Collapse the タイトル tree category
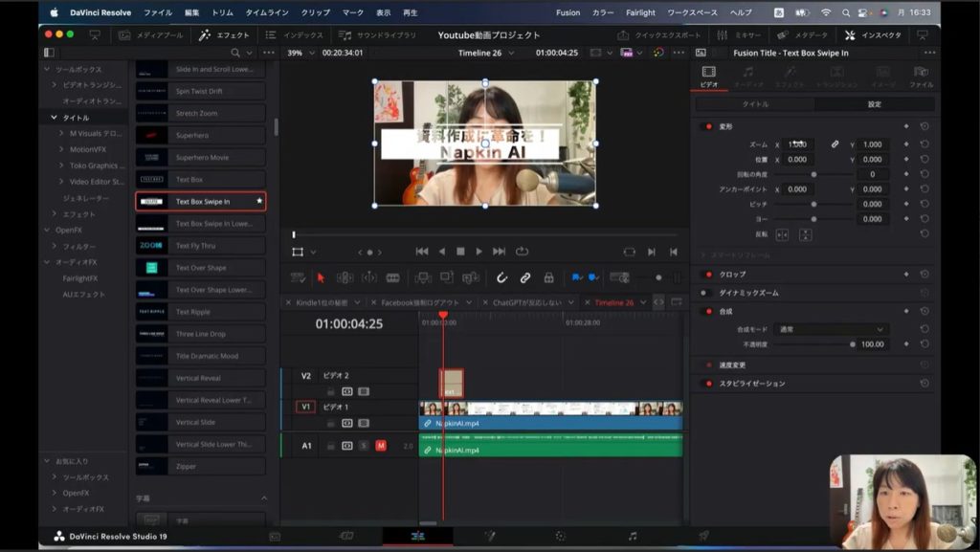The width and height of the screenshot is (980, 552). (x=54, y=118)
